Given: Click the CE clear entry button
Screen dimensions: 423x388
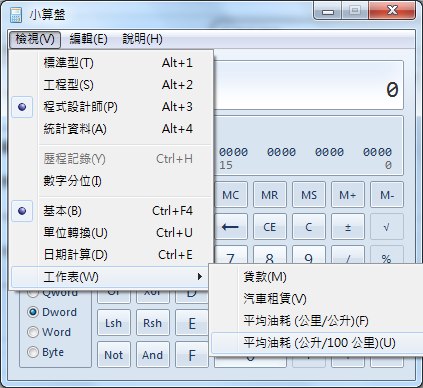Looking at the screenshot, I should 270,227.
